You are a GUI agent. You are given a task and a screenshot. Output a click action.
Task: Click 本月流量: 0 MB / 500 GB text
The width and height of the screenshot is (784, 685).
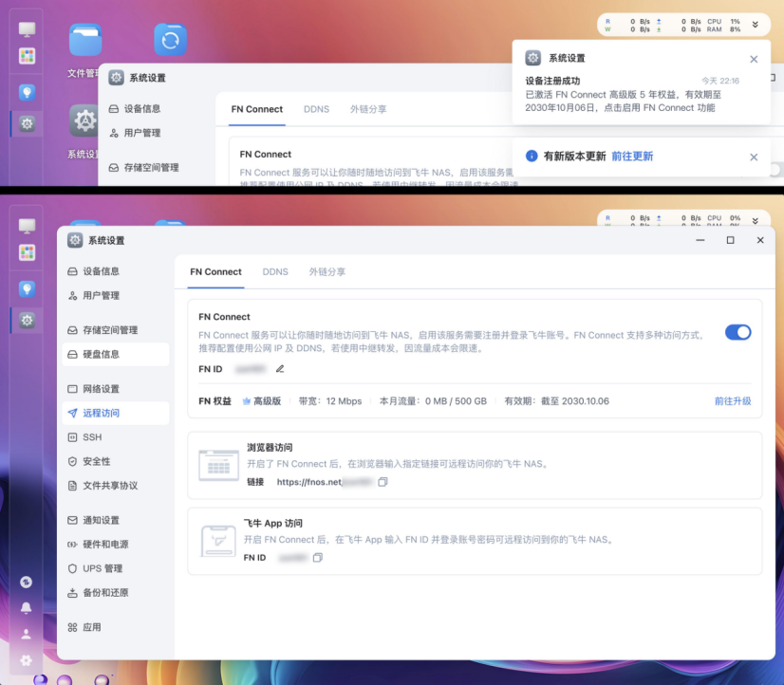click(433, 401)
